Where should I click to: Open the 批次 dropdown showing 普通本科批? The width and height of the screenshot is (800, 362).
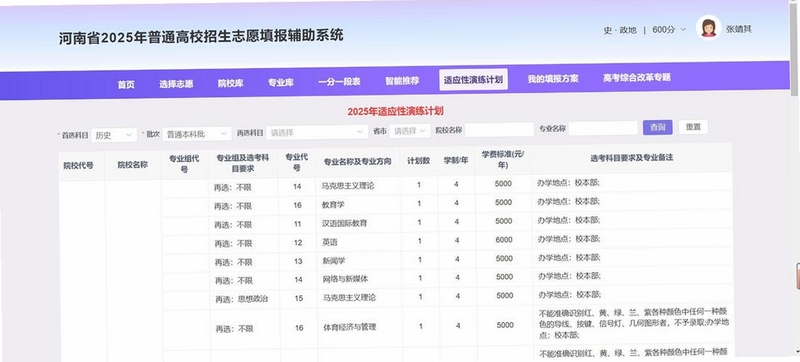coord(196,134)
